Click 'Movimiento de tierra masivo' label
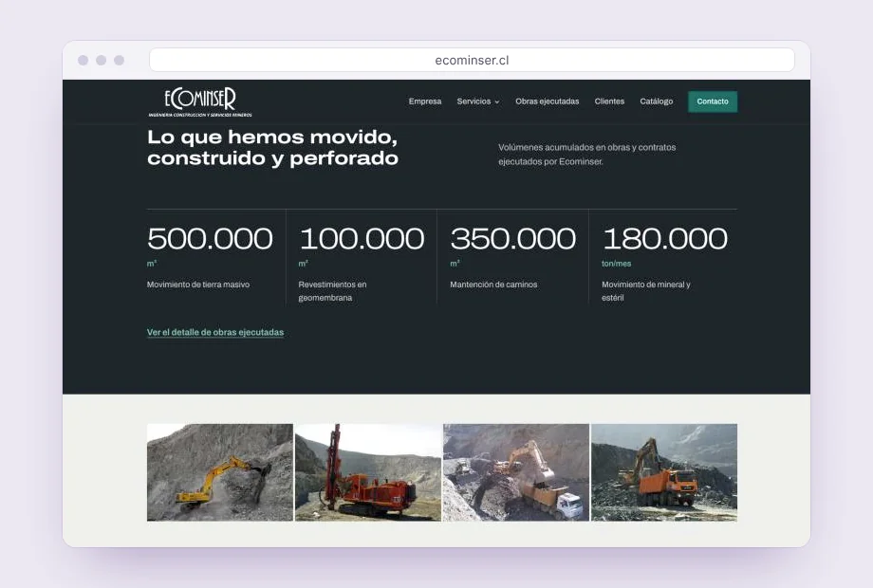The width and height of the screenshot is (873, 588). point(198,285)
